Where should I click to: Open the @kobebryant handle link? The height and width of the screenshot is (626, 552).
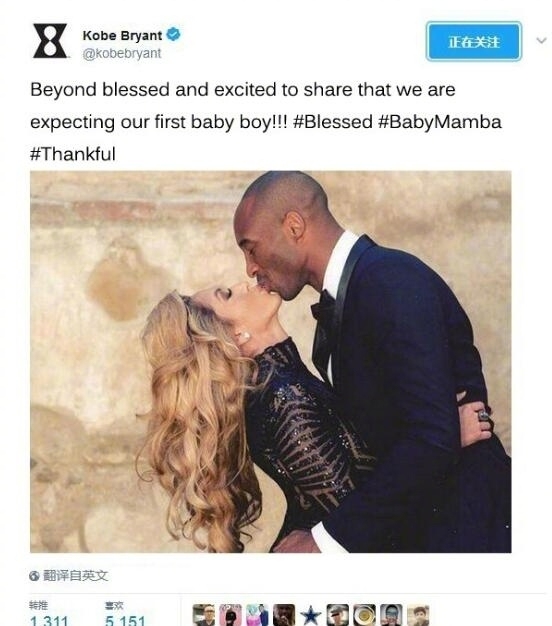(122, 53)
